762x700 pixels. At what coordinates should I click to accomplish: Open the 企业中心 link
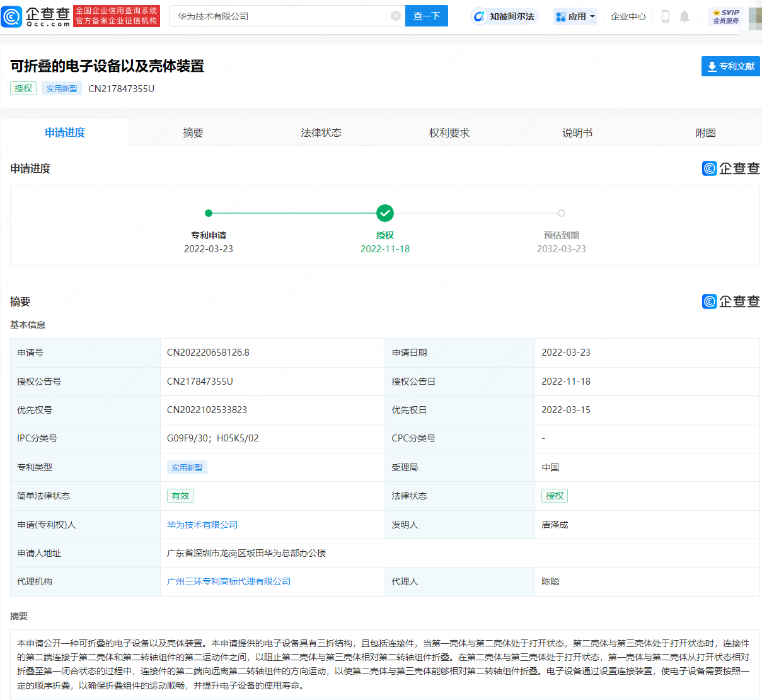628,16
